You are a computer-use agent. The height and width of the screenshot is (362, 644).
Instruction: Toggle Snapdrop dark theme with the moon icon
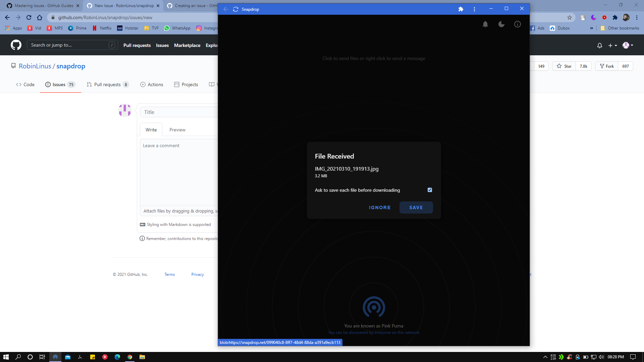501,24
